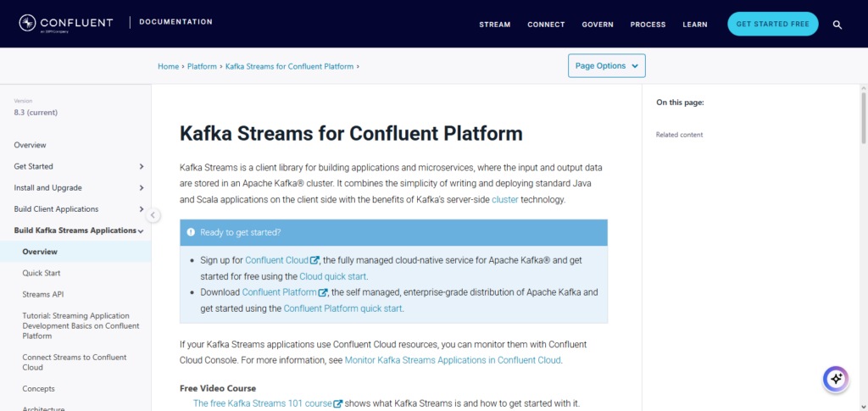Screen dimensions: 868x411
Task: Open Quick Start in sidebar
Action: point(42,273)
